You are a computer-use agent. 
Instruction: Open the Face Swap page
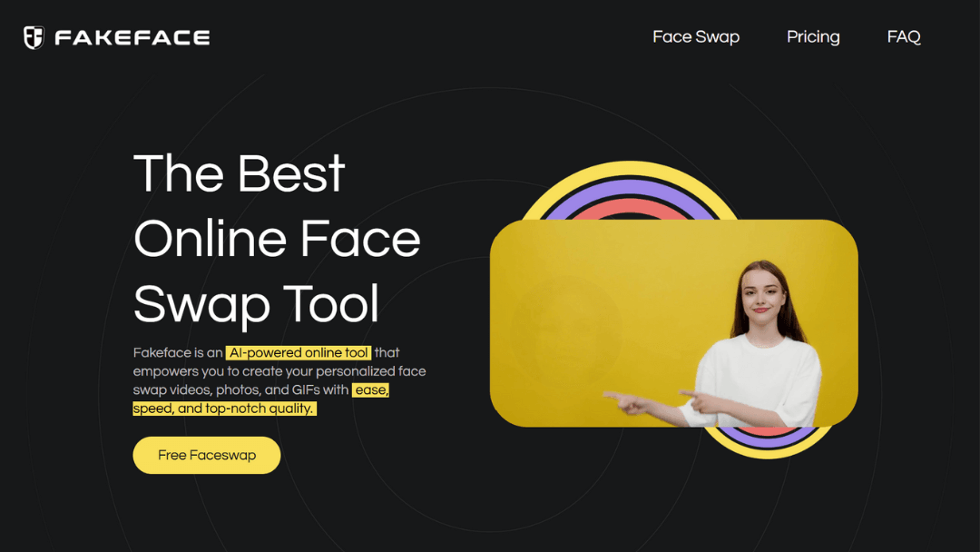[696, 37]
